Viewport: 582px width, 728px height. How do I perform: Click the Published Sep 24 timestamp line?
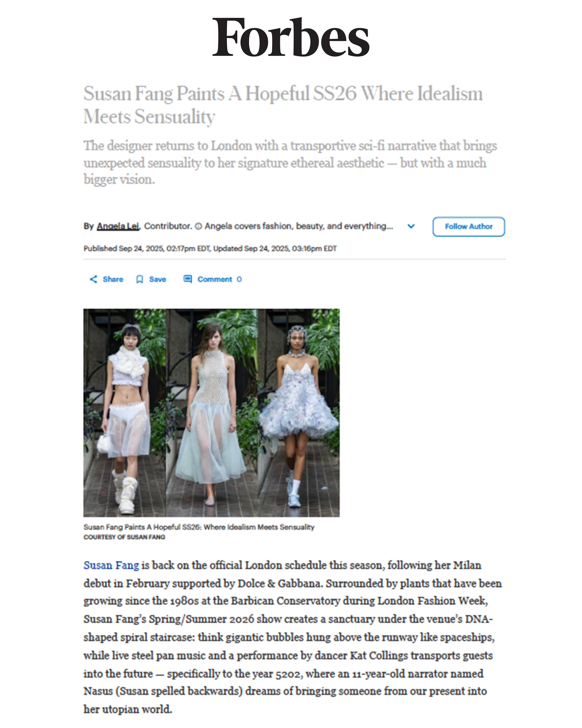[x=210, y=248]
